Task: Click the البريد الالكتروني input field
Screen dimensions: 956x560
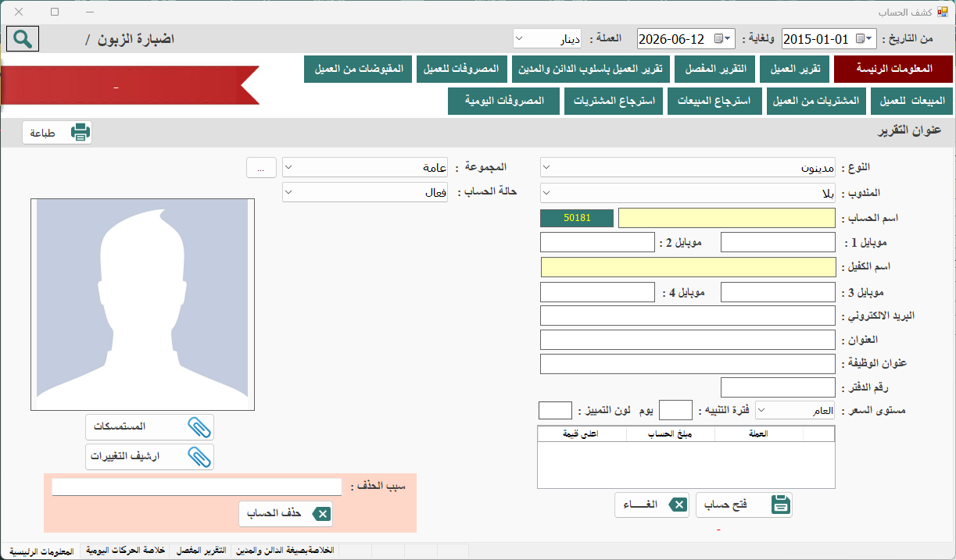Action: click(688, 316)
